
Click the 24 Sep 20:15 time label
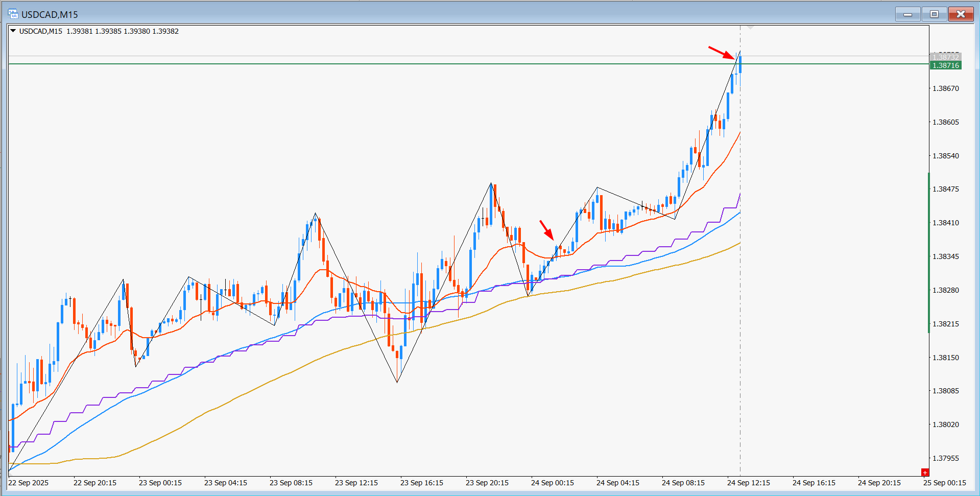(879, 483)
